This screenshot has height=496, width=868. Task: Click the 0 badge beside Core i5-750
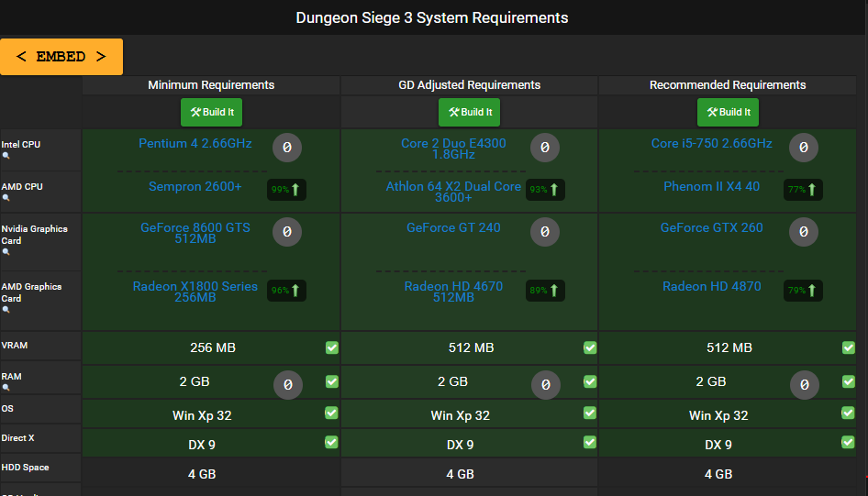(803, 148)
